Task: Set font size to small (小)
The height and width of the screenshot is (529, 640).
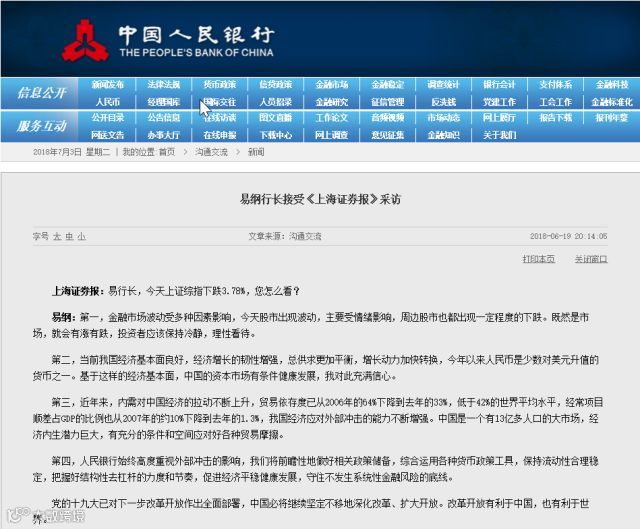Action: tap(82, 236)
